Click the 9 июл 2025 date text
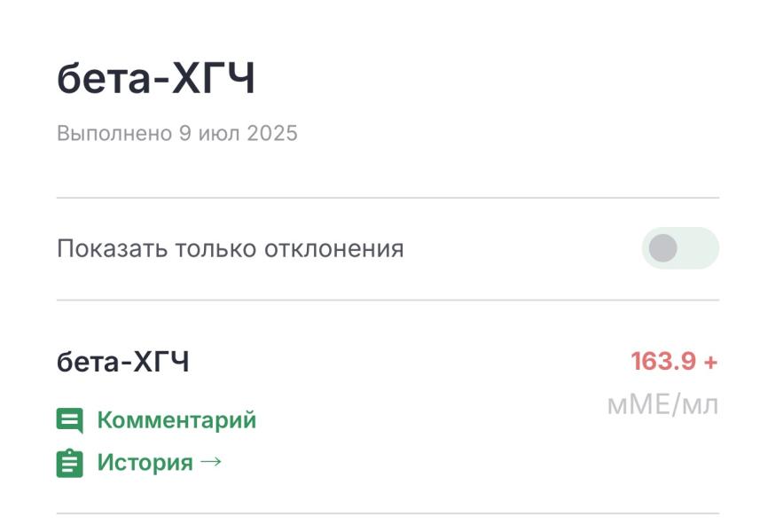 [x=239, y=134]
